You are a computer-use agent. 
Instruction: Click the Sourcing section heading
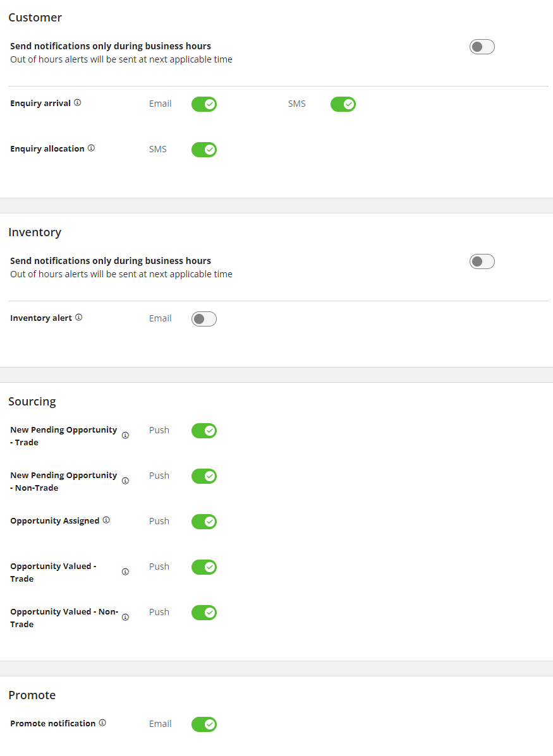click(32, 402)
